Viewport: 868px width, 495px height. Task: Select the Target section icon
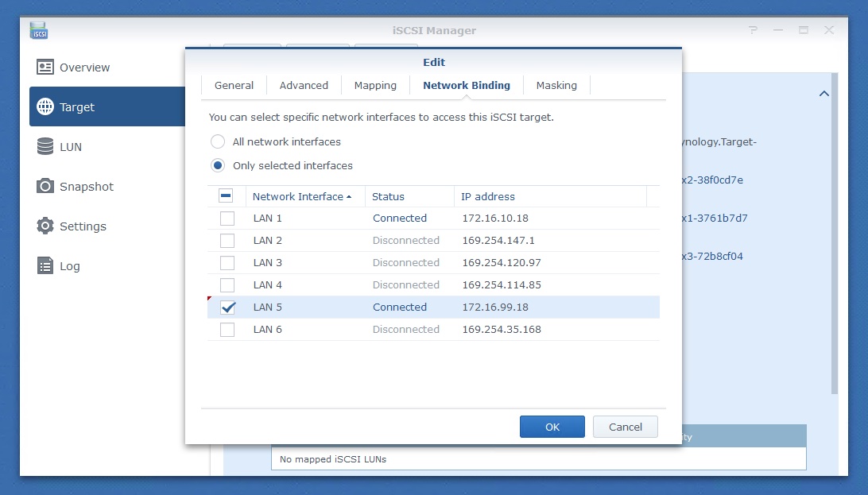pos(77,106)
